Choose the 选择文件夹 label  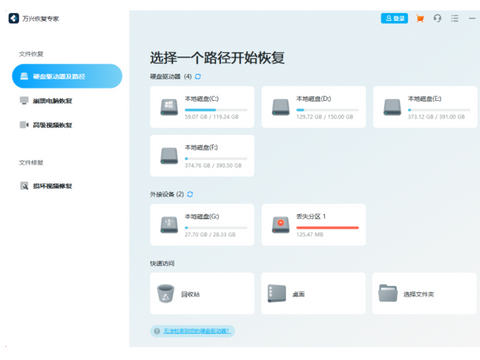(x=419, y=294)
